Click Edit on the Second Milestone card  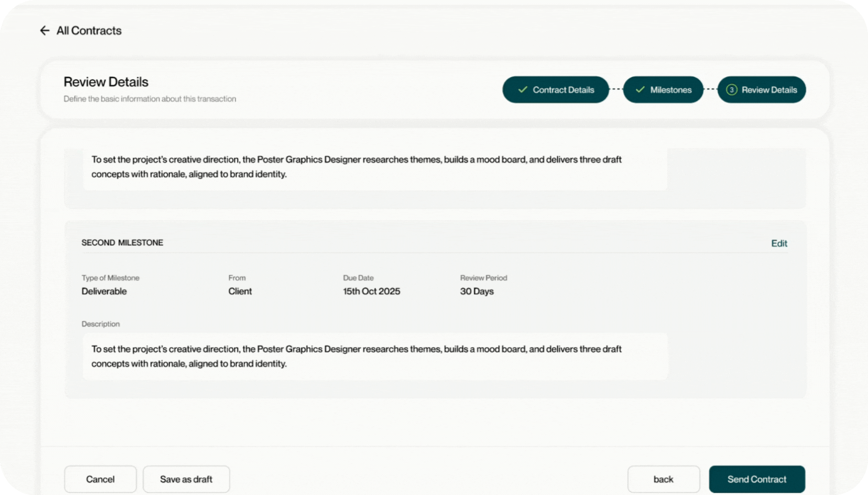pos(779,243)
